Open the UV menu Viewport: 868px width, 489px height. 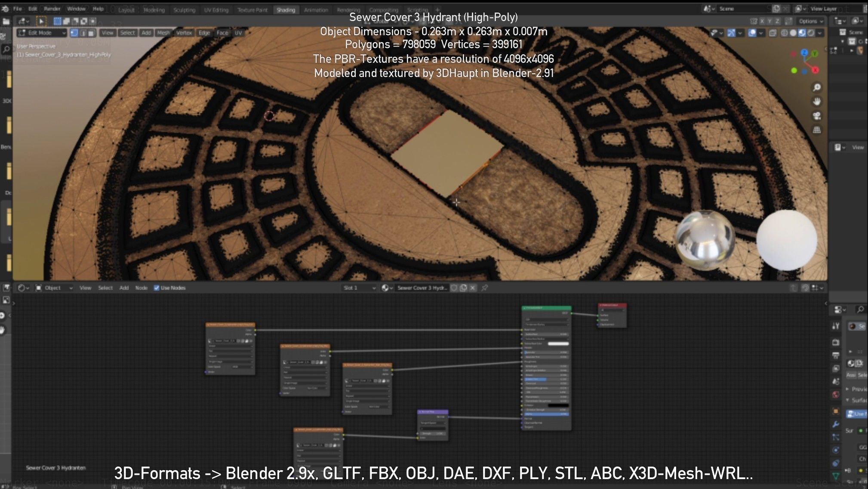[238, 33]
